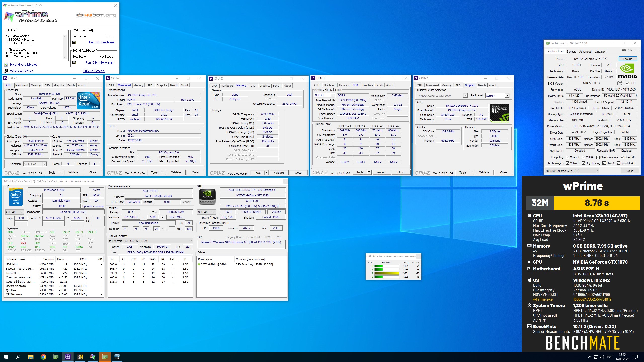This screenshot has height=362, width=644.
Task: Toggle Ray Tracing checkbox in GPU-Z
Action: coord(583,163)
